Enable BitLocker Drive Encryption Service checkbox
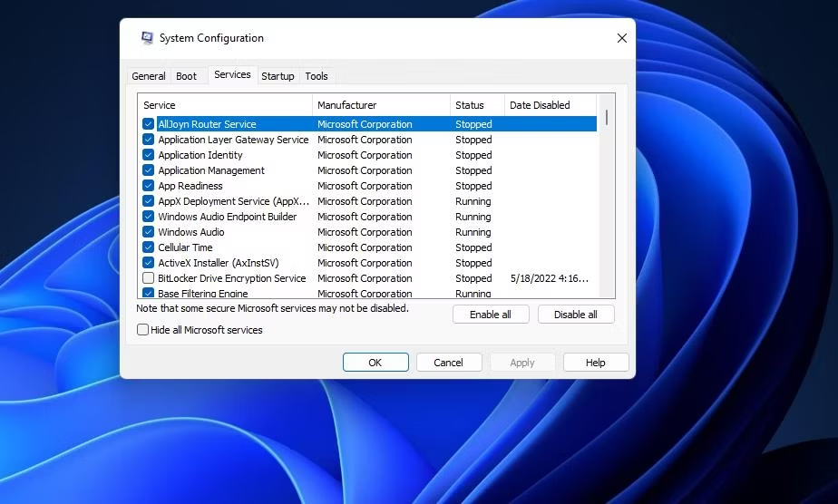 tap(148, 278)
